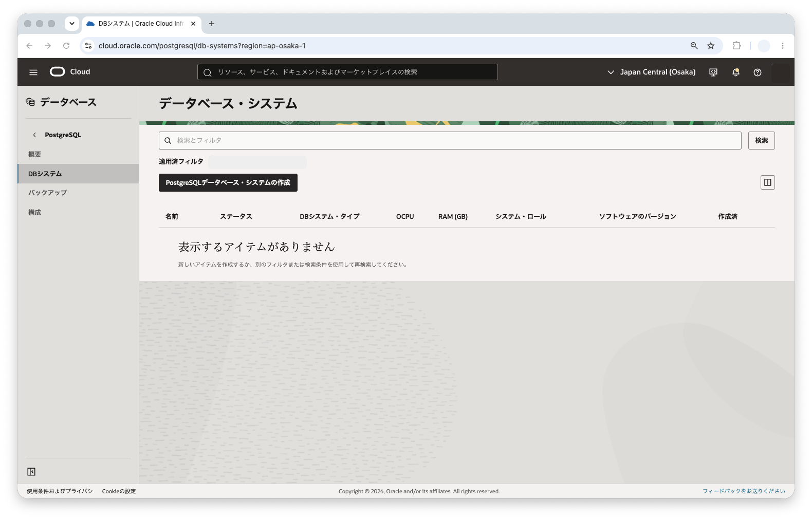Click the 作成済 column header
The width and height of the screenshot is (812, 520).
728,217
